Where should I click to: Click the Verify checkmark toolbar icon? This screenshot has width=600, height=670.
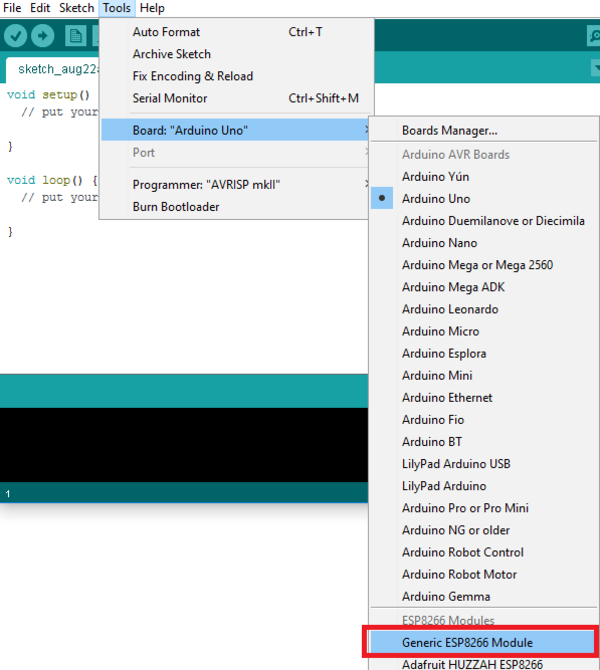coord(15,35)
